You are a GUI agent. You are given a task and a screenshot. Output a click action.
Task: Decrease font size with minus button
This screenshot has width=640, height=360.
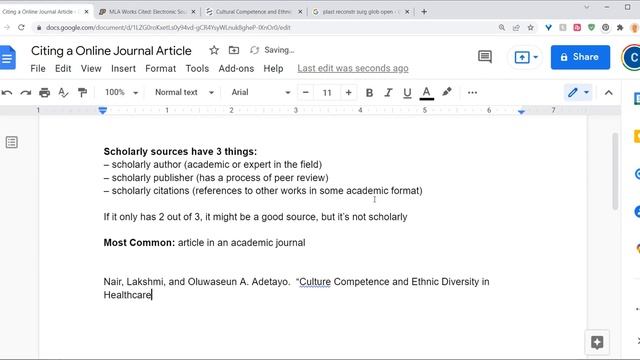coord(305,93)
